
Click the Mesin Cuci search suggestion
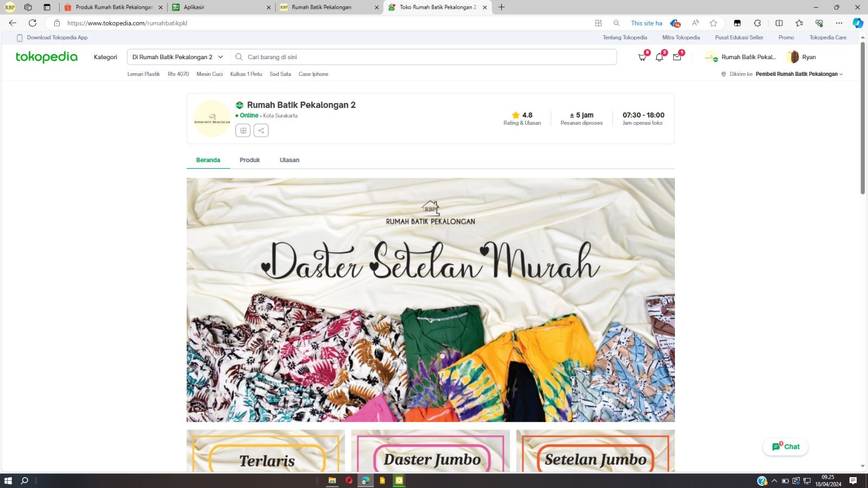(x=209, y=74)
